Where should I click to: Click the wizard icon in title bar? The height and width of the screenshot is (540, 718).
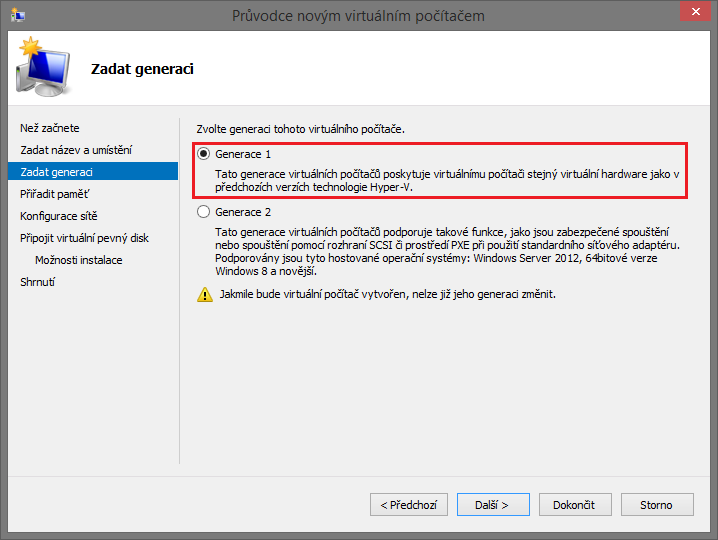tap(17, 15)
